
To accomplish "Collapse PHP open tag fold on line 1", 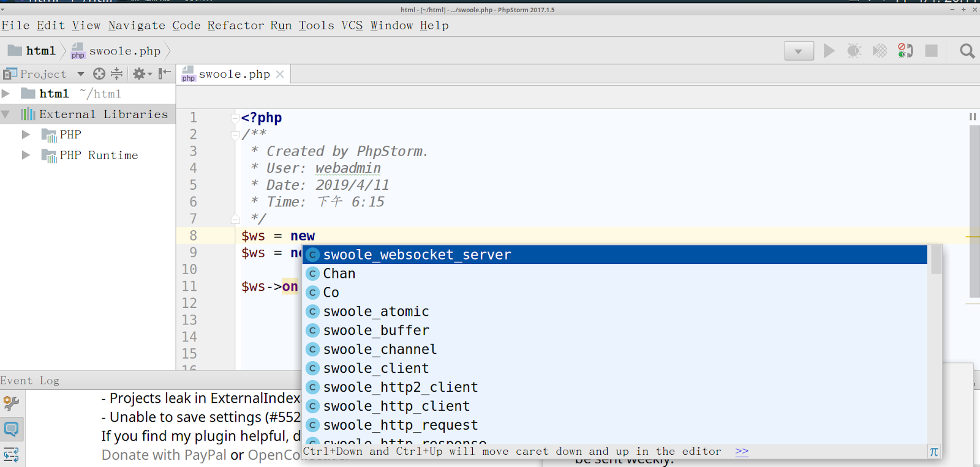I will (x=235, y=118).
